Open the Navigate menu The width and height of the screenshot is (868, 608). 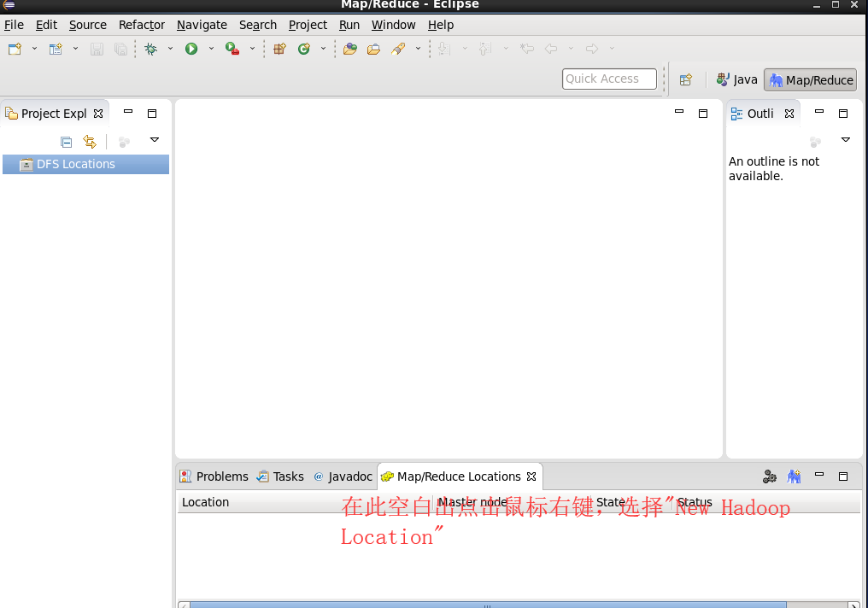[202, 25]
